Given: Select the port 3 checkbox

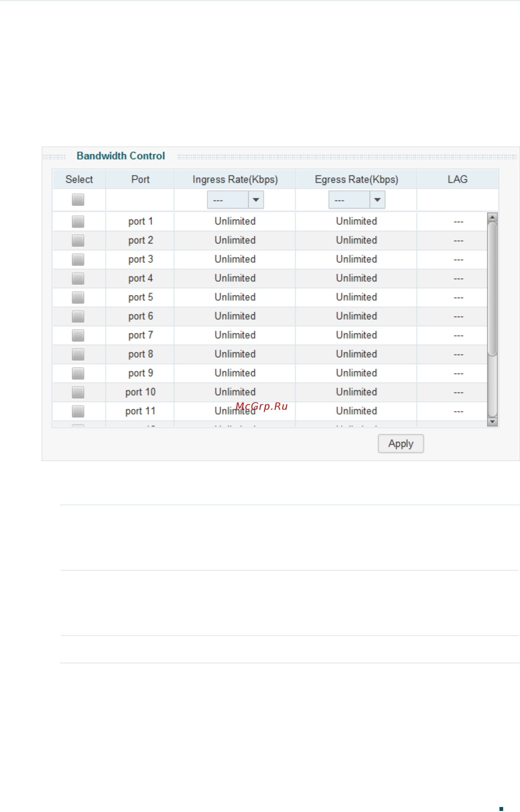Looking at the screenshot, I should pyautogui.click(x=78, y=259).
